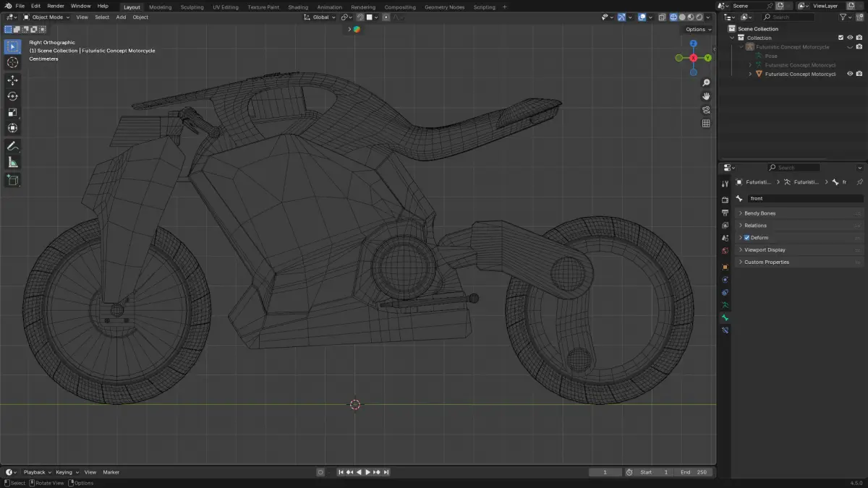Select the Move tool in the toolbar

pyautogui.click(x=12, y=80)
